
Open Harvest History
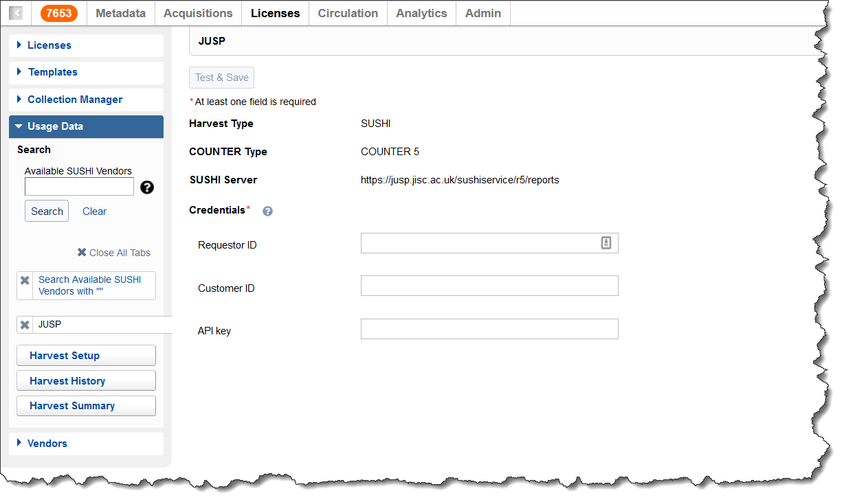click(x=86, y=381)
